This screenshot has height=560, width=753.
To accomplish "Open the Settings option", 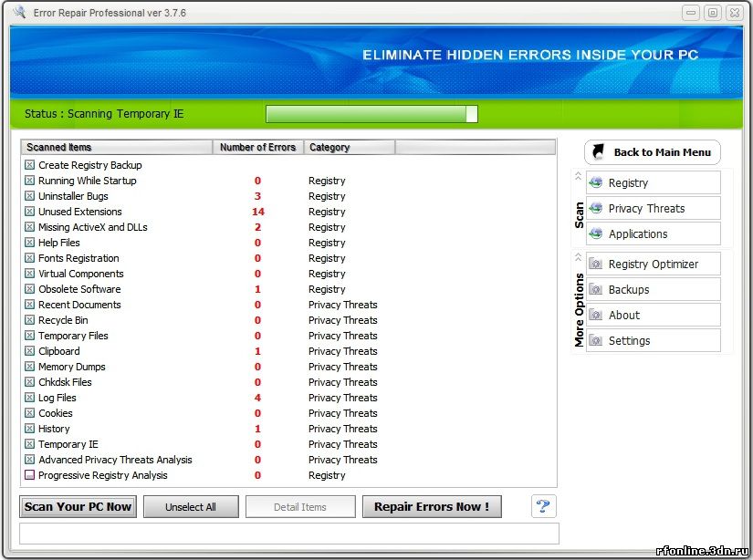I will pos(654,340).
